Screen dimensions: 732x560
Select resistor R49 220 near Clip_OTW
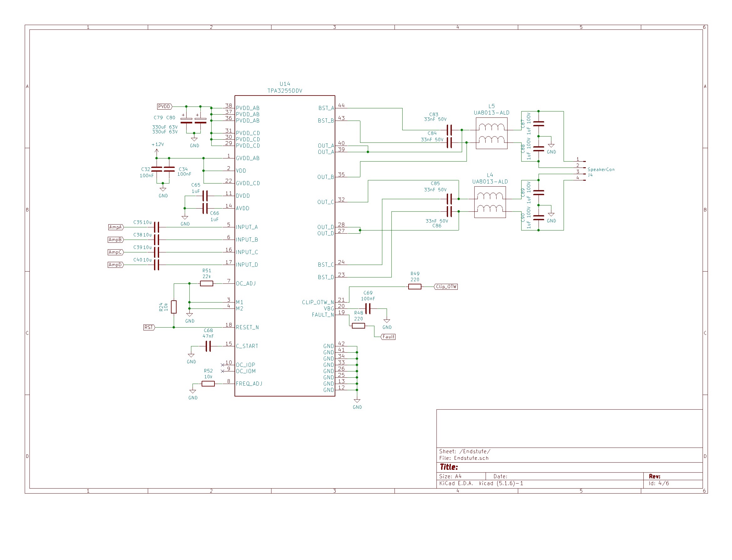(x=414, y=286)
